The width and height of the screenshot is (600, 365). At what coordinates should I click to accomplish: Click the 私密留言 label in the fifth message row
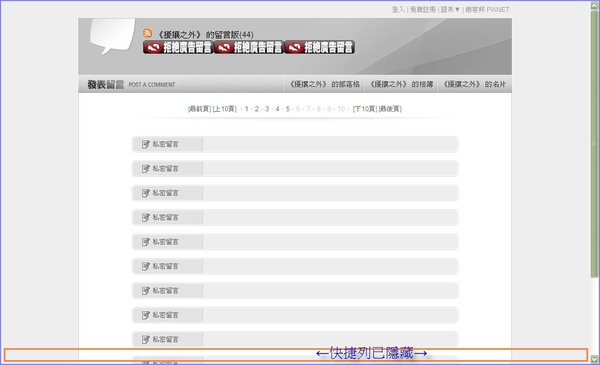pyautogui.click(x=165, y=242)
